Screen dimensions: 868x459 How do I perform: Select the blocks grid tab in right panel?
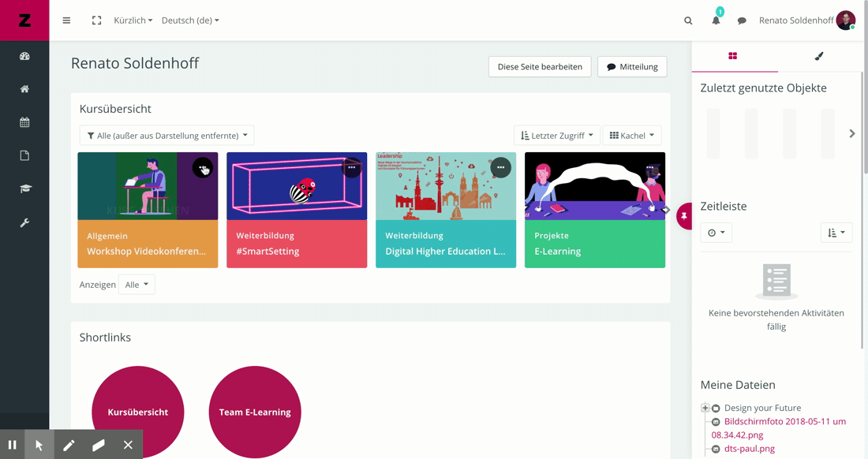(x=733, y=56)
